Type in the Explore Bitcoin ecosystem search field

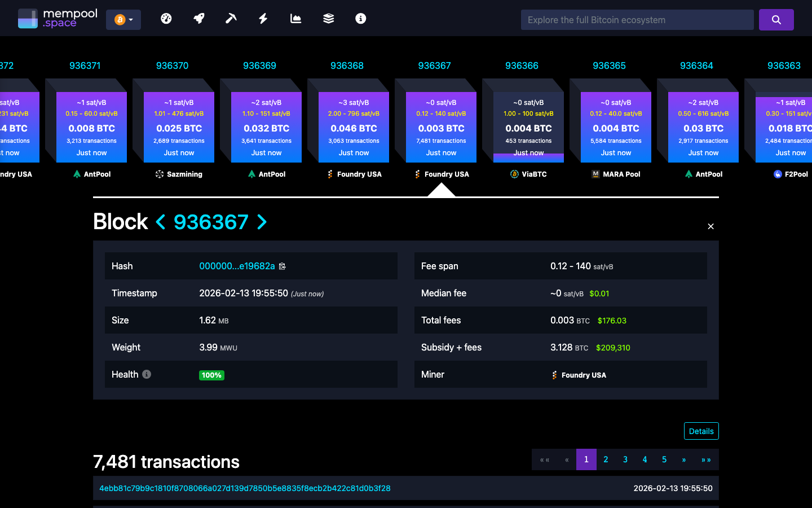pos(637,19)
